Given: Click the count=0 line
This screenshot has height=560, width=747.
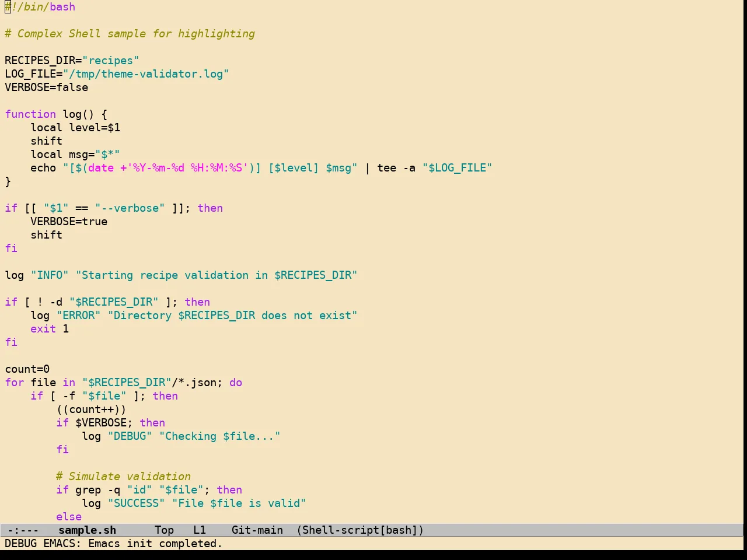Looking at the screenshot, I should pyautogui.click(x=27, y=369).
